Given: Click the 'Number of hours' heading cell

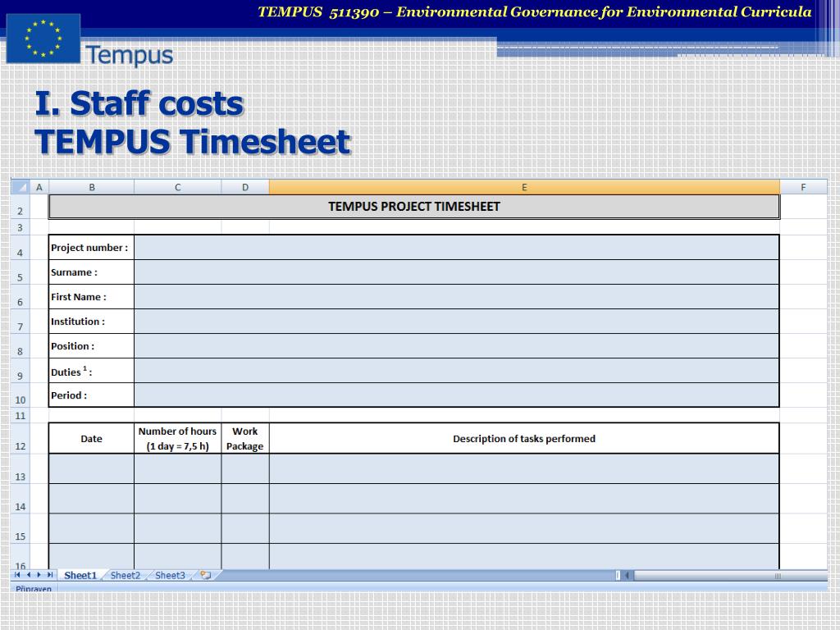Looking at the screenshot, I should 178,438.
